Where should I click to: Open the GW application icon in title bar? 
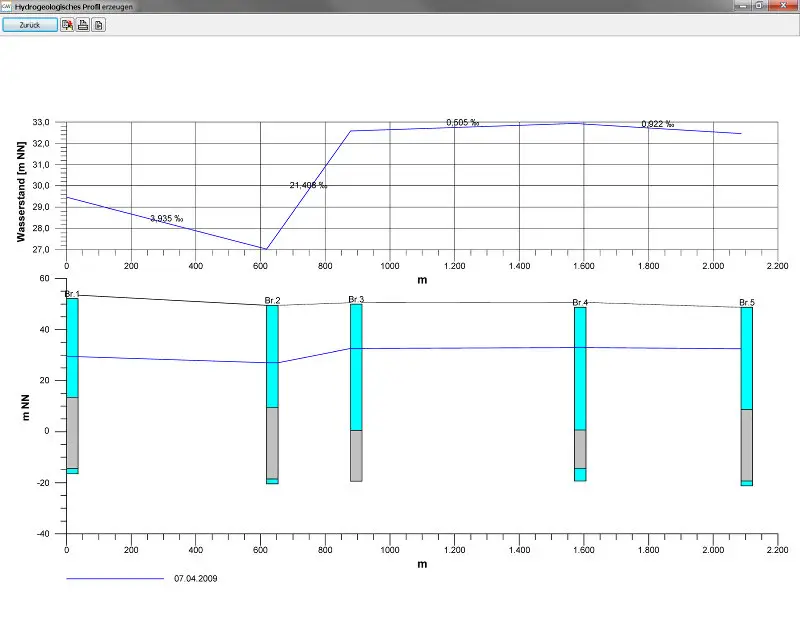pos(6,7)
